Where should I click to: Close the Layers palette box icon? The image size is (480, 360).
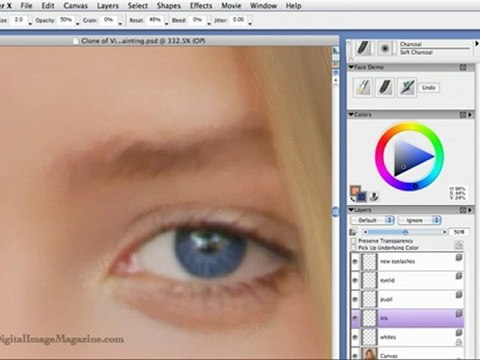point(463,210)
